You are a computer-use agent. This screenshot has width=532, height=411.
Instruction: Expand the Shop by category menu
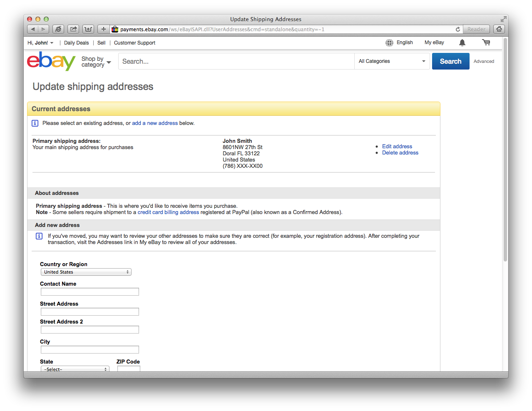[96, 62]
